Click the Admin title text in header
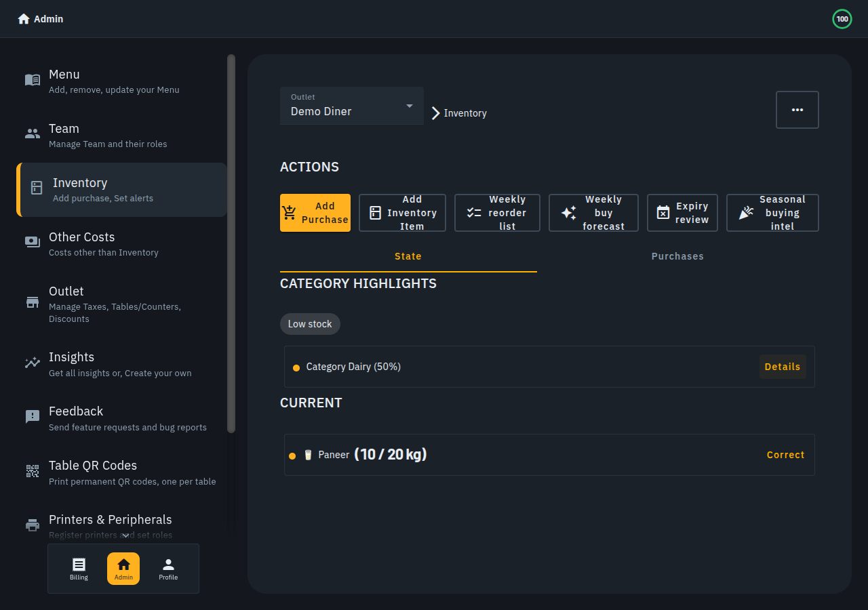 tap(49, 19)
